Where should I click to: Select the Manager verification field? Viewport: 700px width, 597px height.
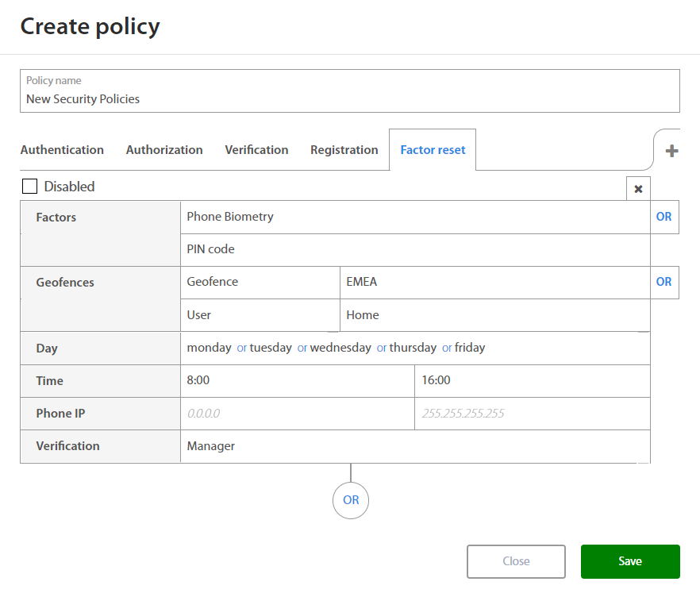(x=414, y=446)
